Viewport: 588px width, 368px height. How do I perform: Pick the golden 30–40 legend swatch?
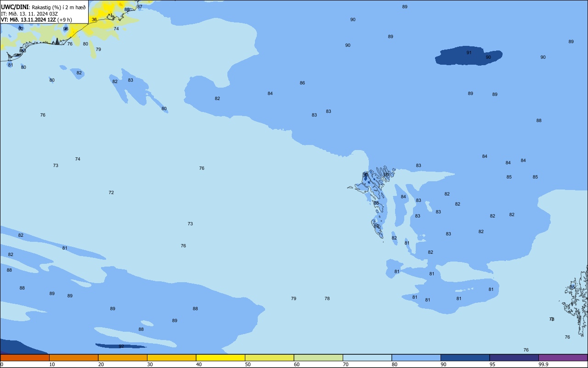tap(171, 357)
